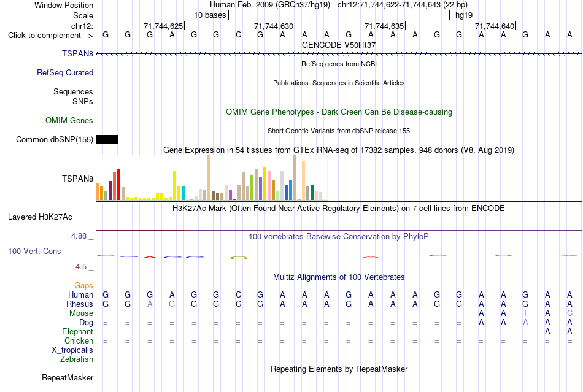This screenshot has height=392, width=583.
Task: Click the 71,744,640 coordinate marker
Action: coord(495,26)
